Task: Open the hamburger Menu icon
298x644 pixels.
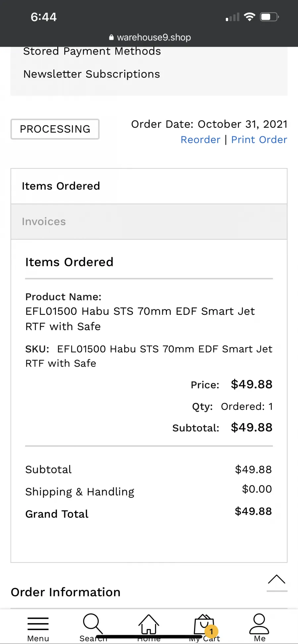Action: 38,623
